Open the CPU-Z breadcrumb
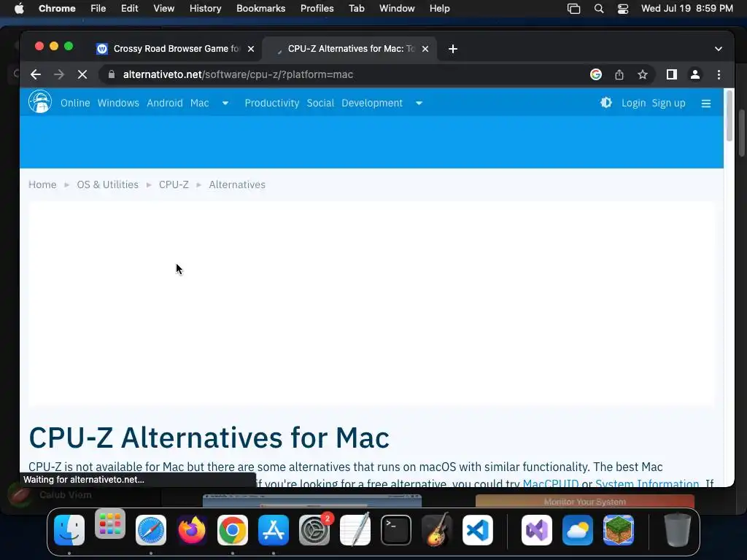 pyautogui.click(x=174, y=184)
